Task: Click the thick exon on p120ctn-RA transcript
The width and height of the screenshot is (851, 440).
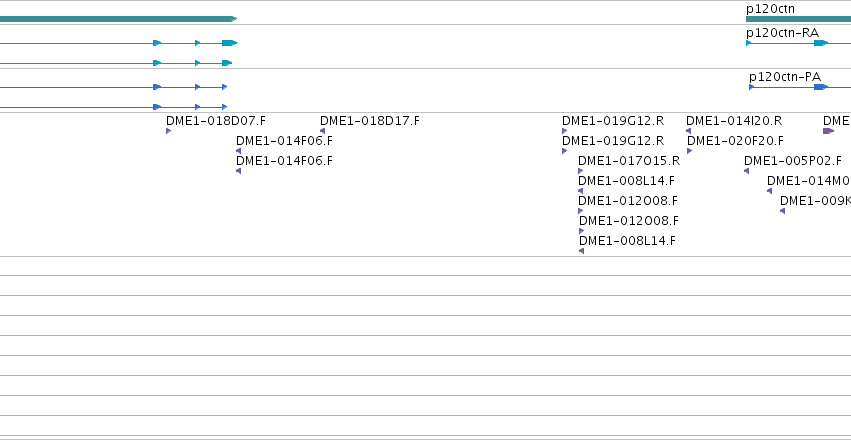Action: (x=821, y=43)
